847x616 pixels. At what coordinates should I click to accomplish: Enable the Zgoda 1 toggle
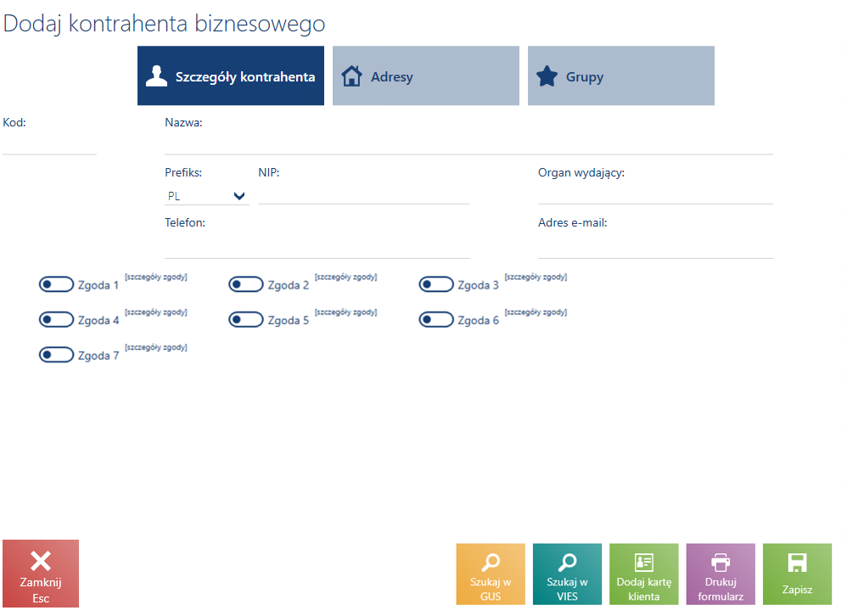tap(56, 284)
